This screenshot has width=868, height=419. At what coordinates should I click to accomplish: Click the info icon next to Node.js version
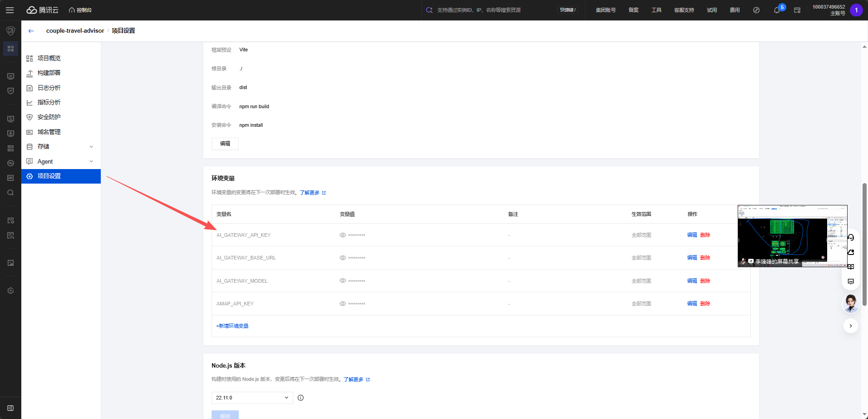pyautogui.click(x=301, y=398)
